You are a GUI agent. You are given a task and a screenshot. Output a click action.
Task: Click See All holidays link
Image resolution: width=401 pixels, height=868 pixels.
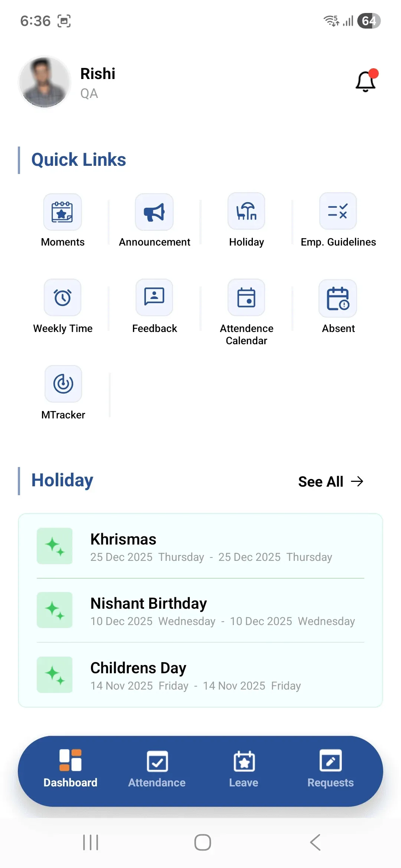(331, 481)
